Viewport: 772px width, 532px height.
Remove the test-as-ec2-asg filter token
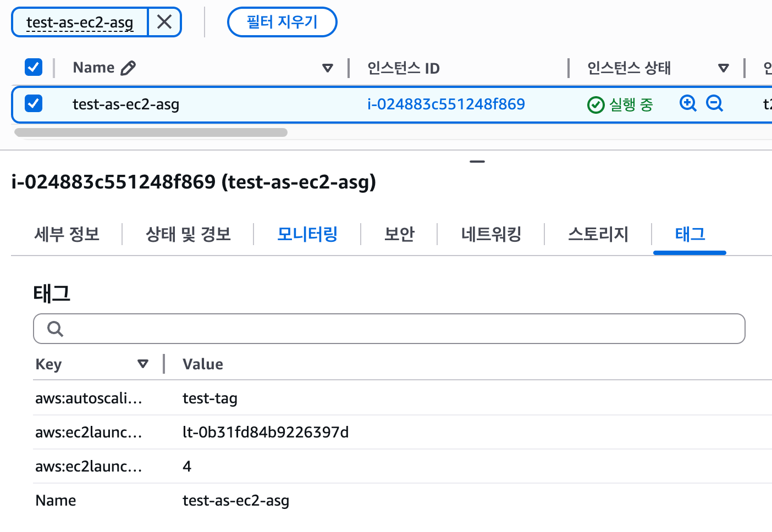coord(164,22)
